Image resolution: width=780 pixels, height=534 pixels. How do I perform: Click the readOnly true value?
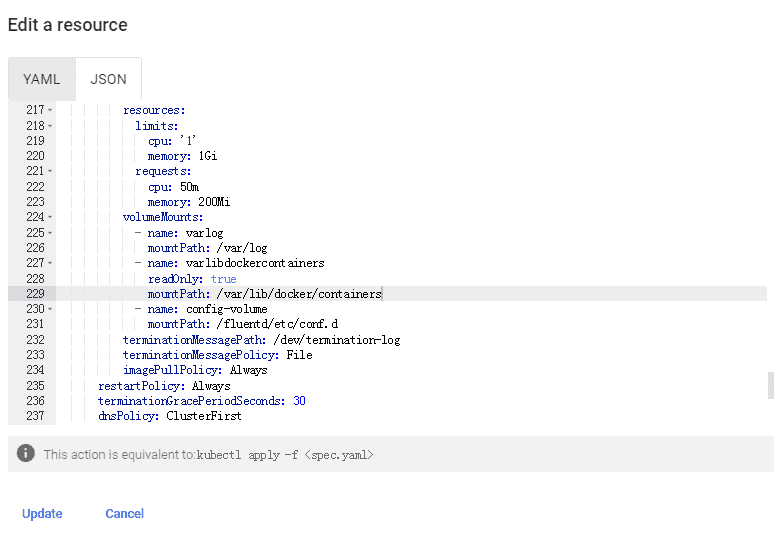pyautogui.click(x=223, y=279)
